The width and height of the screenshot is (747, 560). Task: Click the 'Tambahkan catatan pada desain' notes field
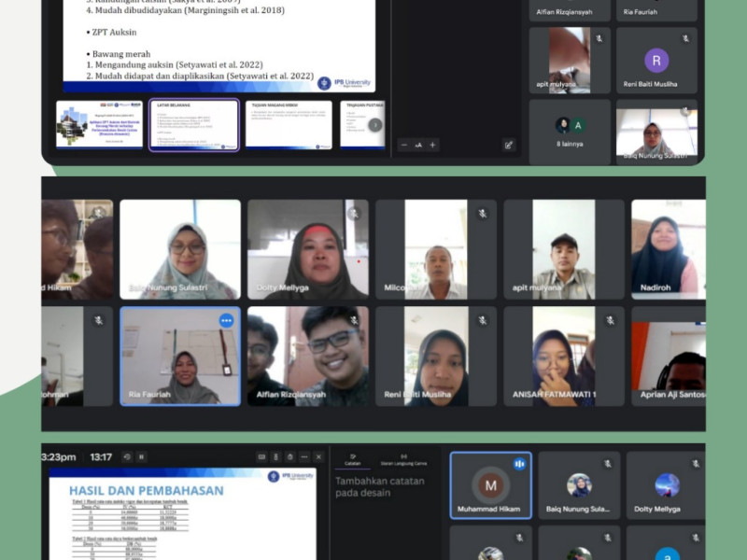(380, 487)
